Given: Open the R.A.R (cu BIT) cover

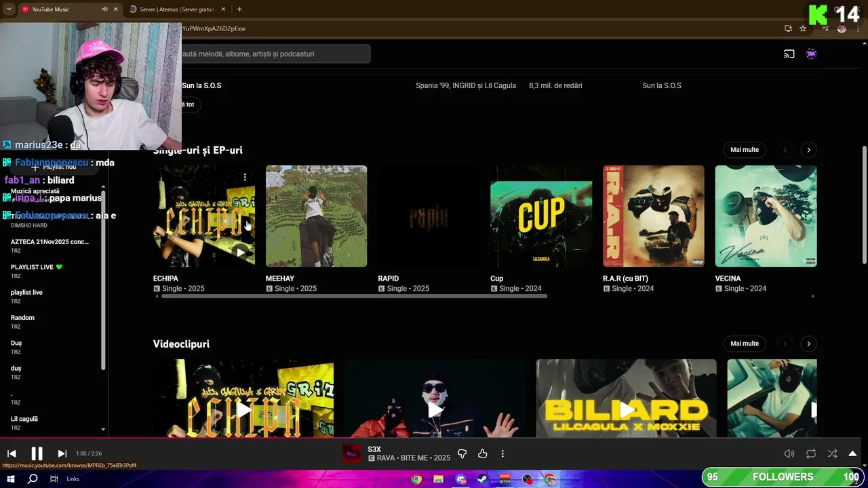Looking at the screenshot, I should [x=654, y=216].
